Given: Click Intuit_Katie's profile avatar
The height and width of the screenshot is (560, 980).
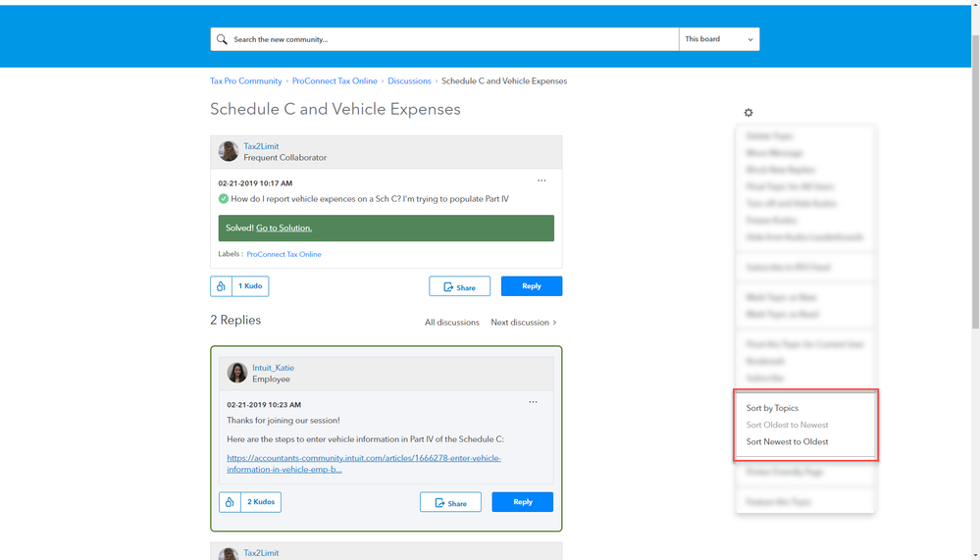Looking at the screenshot, I should 237,373.
